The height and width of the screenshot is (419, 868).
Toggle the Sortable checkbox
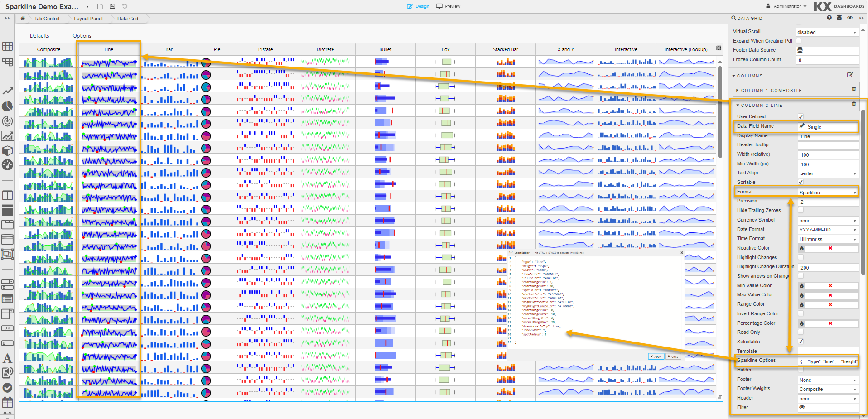click(x=801, y=182)
